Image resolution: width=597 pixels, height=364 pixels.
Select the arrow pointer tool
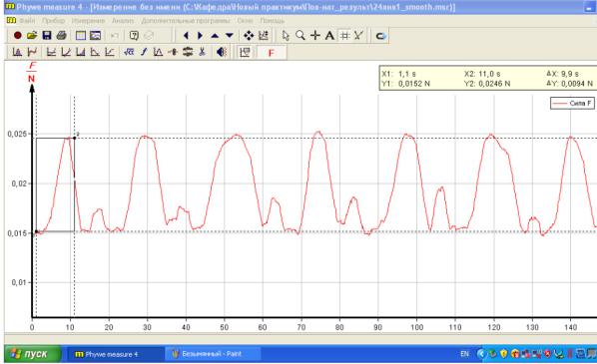(286, 35)
